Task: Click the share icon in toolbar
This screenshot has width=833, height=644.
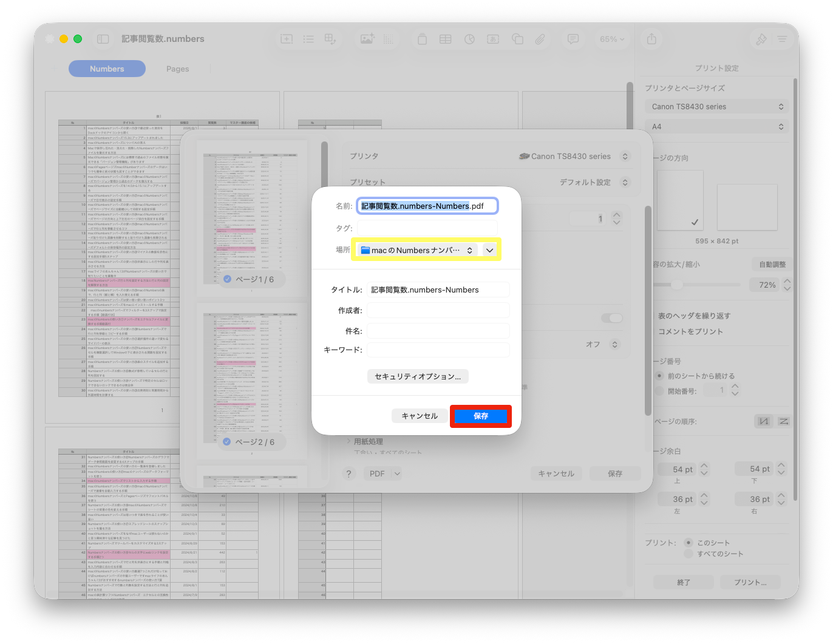Action: [x=651, y=39]
